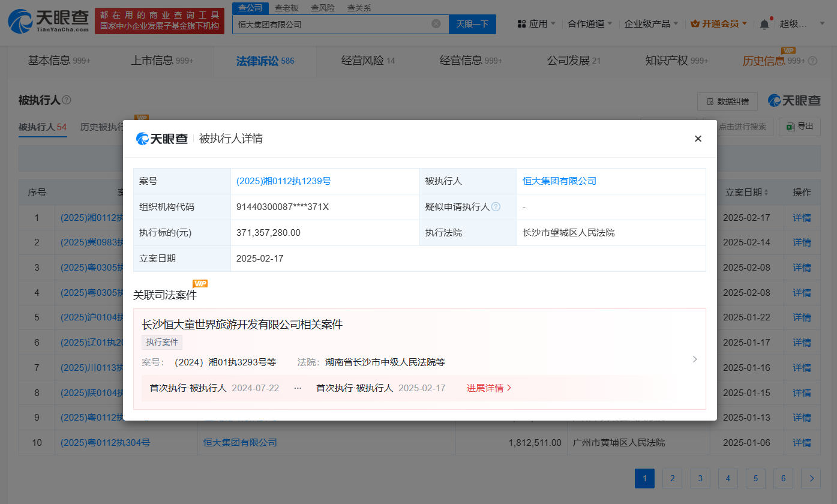The image size is (837, 504).
Task: Open 详情 for row dated 2025-01-13
Action: click(802, 418)
